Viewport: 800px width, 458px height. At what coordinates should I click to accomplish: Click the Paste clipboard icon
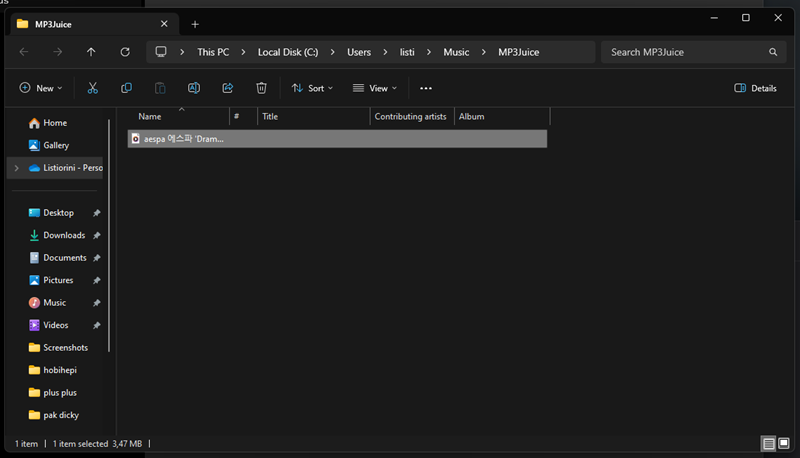click(160, 88)
